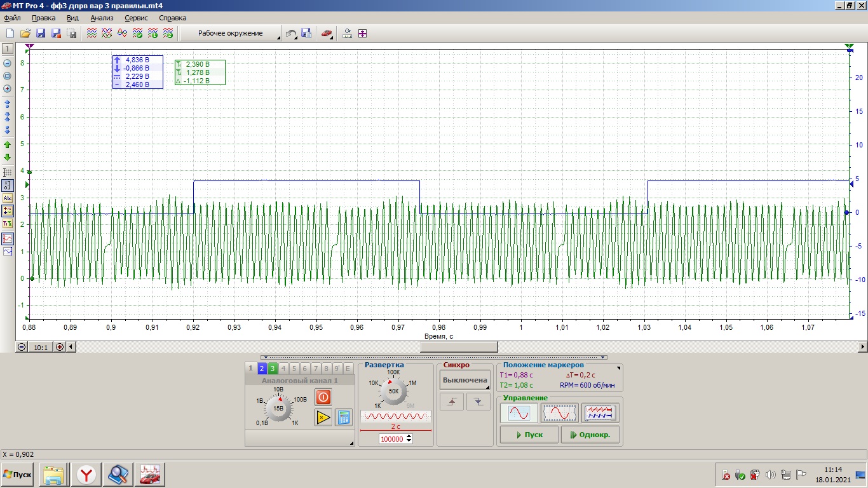Zoom out vertically with blue minus circle
Viewport: 868px width, 488px height.
pos(8,63)
